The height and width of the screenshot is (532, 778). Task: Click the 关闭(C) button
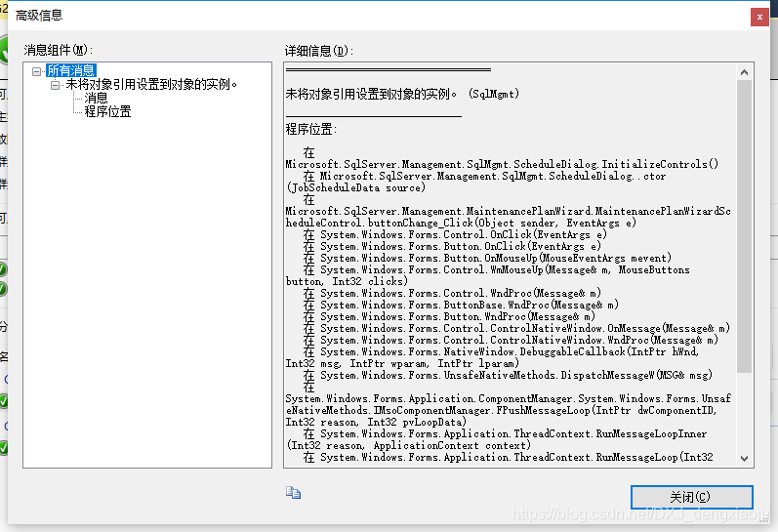692,497
